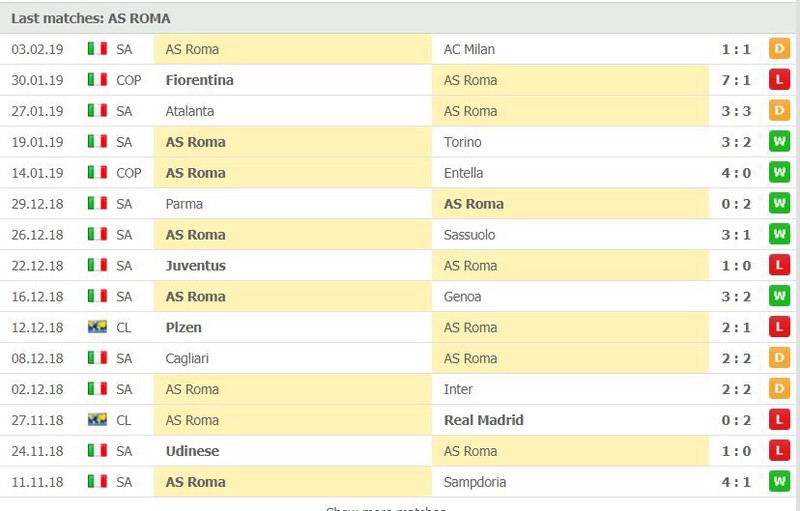The image size is (800, 511).
Task: Click the Champions League flag on Plzen row
Action: pos(97,327)
